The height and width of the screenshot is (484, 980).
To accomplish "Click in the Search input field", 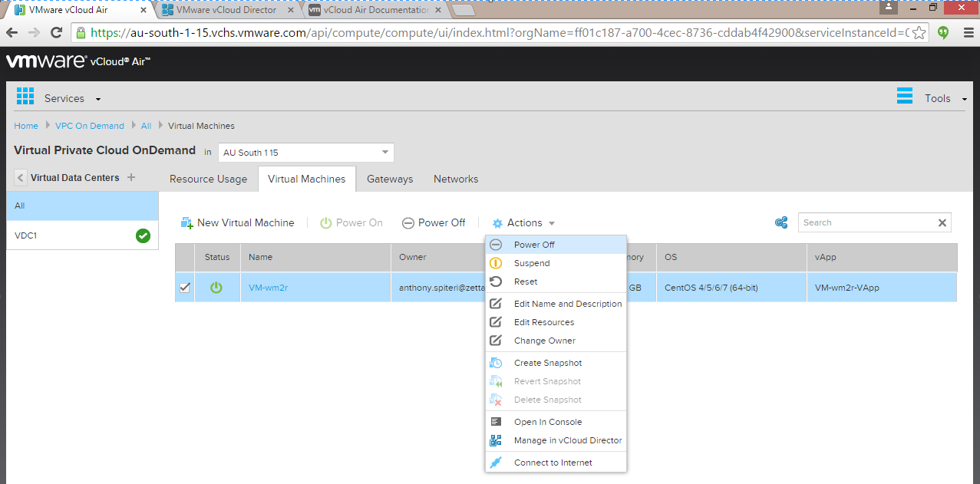I will [x=866, y=222].
